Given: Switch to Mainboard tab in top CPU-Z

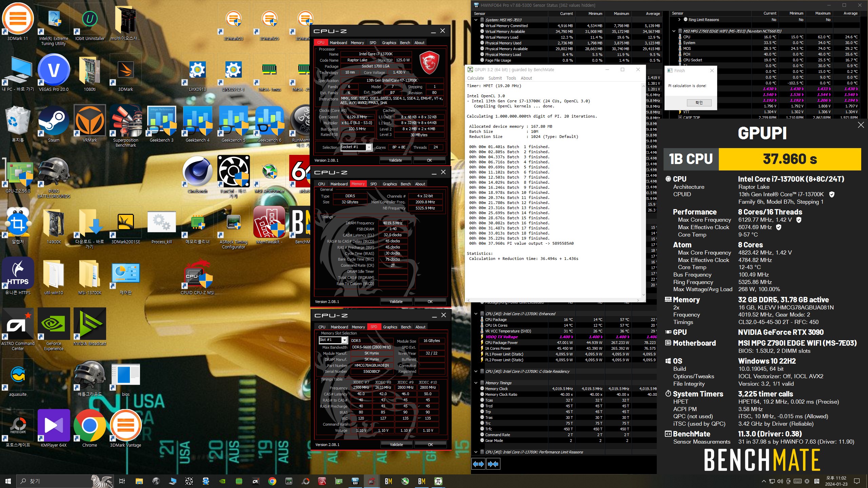Looking at the screenshot, I should point(338,43).
